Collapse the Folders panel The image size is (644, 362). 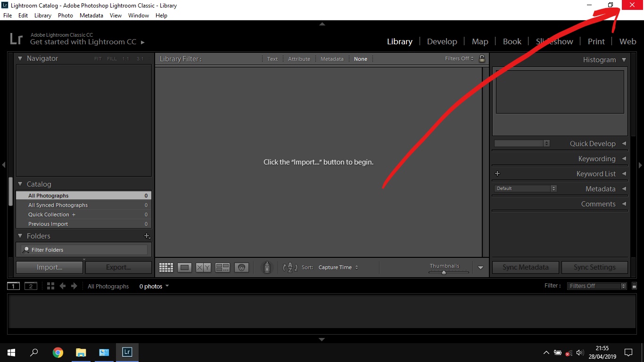coord(20,236)
